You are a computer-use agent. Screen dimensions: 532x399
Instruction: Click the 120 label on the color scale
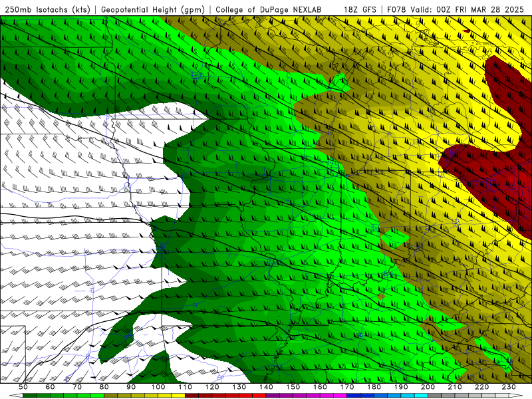click(x=212, y=387)
